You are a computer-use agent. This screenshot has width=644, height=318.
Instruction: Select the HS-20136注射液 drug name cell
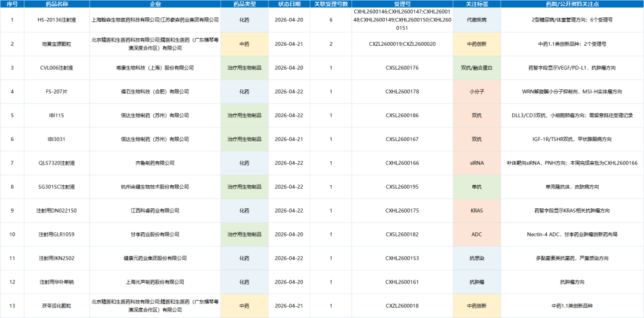(x=57, y=20)
